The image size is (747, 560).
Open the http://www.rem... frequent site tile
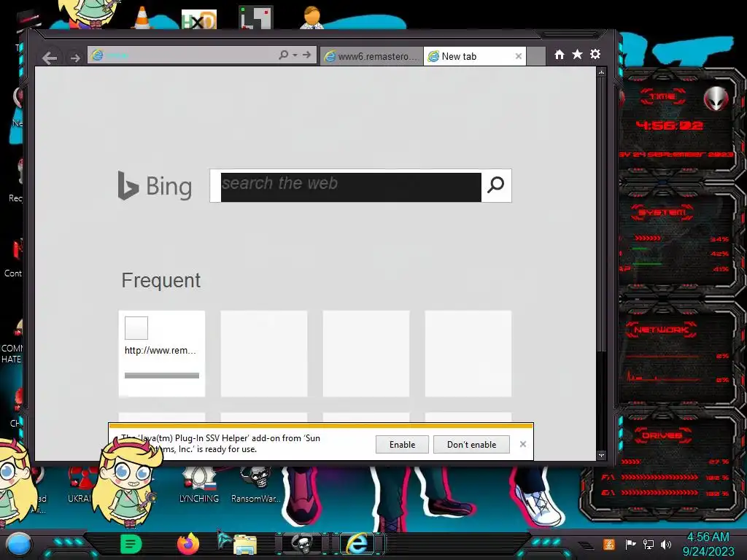(162, 354)
